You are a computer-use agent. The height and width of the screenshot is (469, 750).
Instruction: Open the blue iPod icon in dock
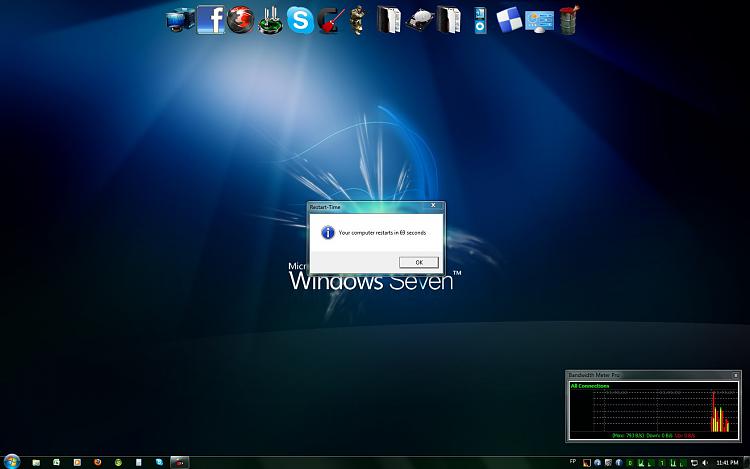[x=480, y=21]
